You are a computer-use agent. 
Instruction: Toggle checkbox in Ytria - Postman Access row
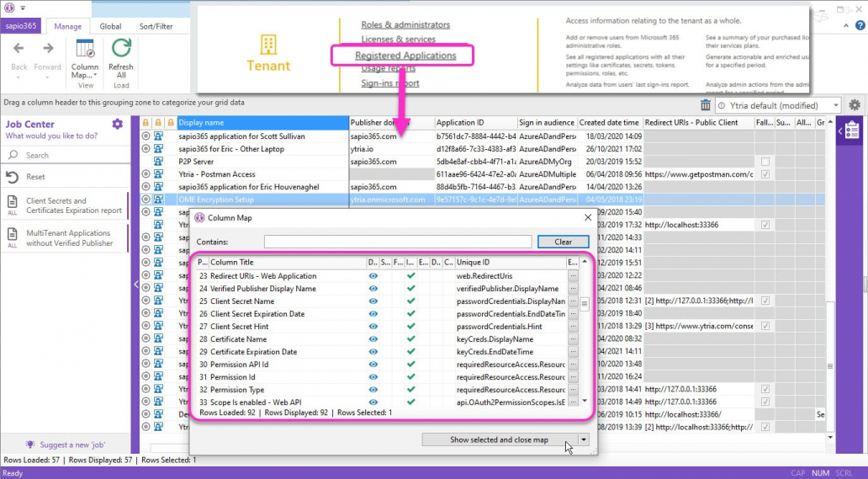[x=765, y=174]
